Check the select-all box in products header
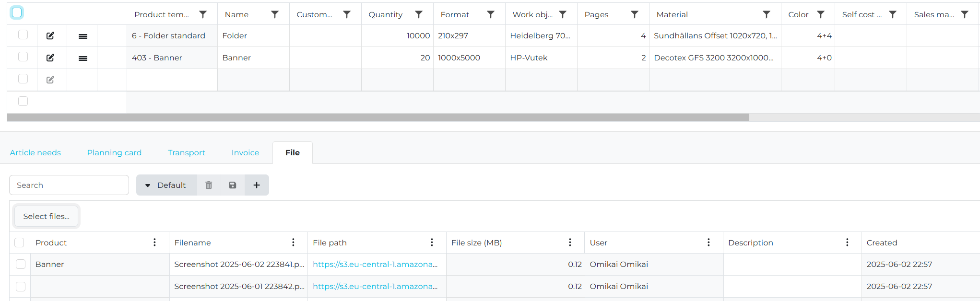This screenshot has height=301, width=980. (17, 12)
